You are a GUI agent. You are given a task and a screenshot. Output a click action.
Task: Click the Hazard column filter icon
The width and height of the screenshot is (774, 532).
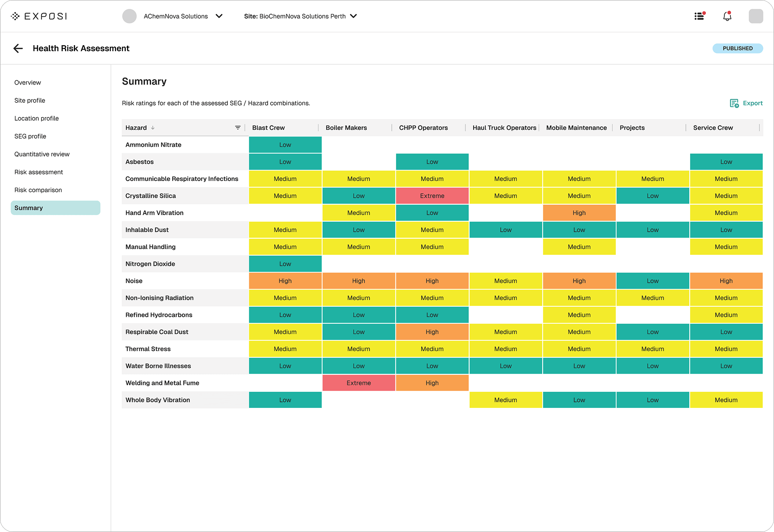238,128
